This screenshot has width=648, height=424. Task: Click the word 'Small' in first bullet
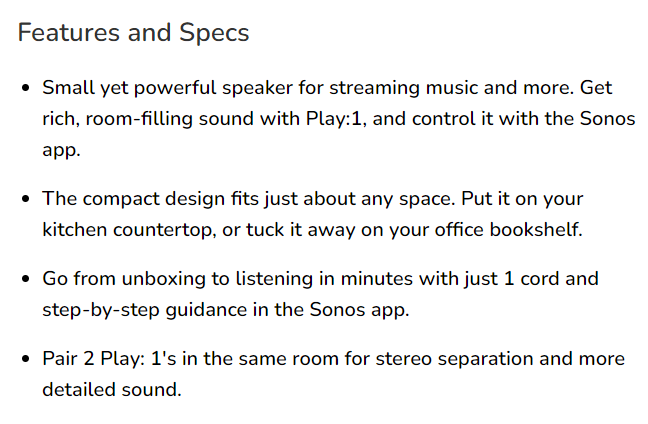tap(68, 88)
